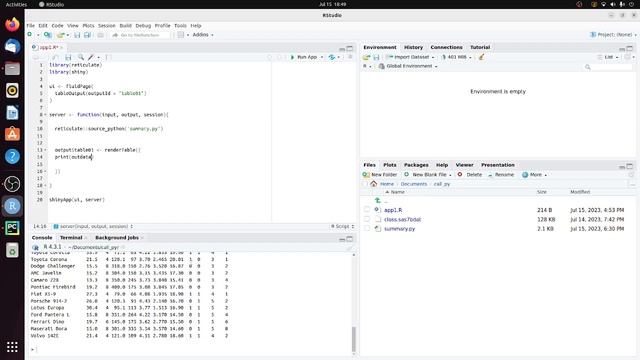Switch to the History tab
The image size is (640, 360).
point(413,47)
